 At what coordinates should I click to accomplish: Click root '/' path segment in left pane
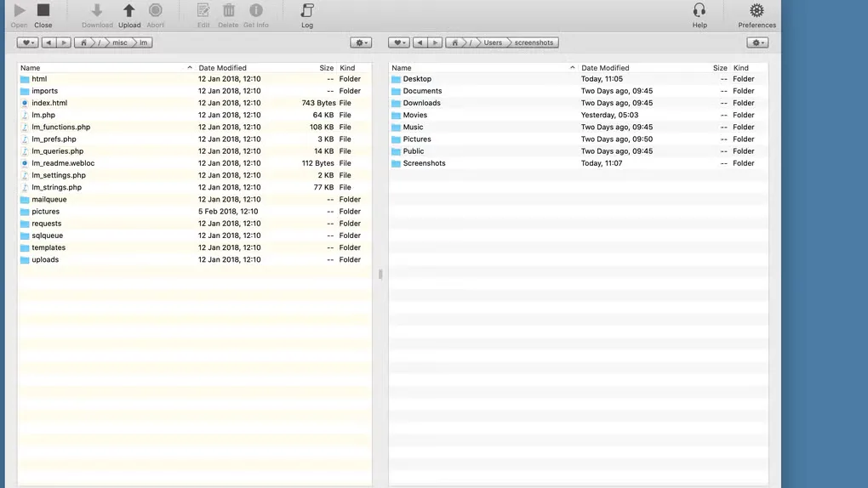pos(100,43)
